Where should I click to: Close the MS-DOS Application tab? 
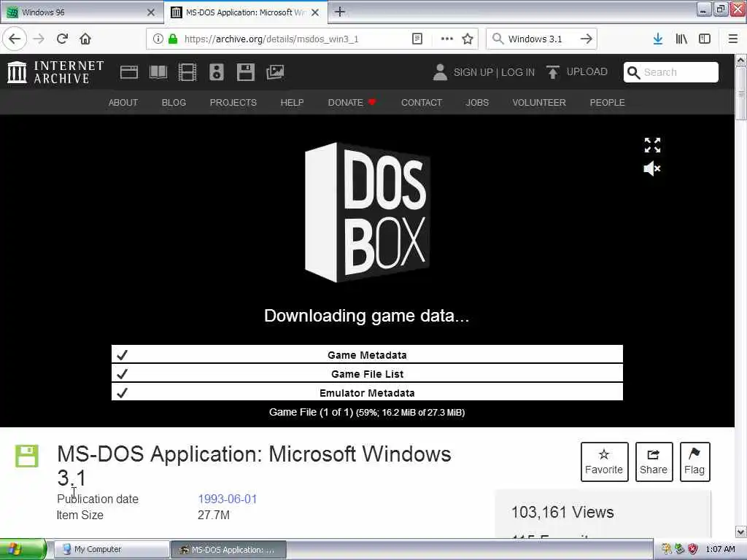(315, 12)
